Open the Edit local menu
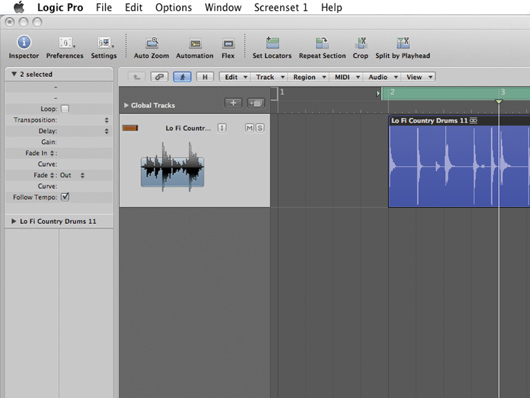 click(236, 77)
